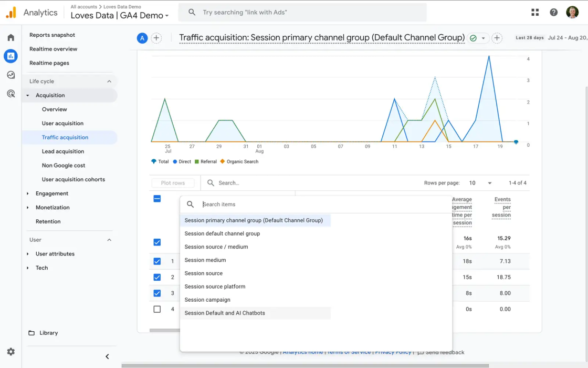Click the Advertising icon in left navigation

coord(10,94)
